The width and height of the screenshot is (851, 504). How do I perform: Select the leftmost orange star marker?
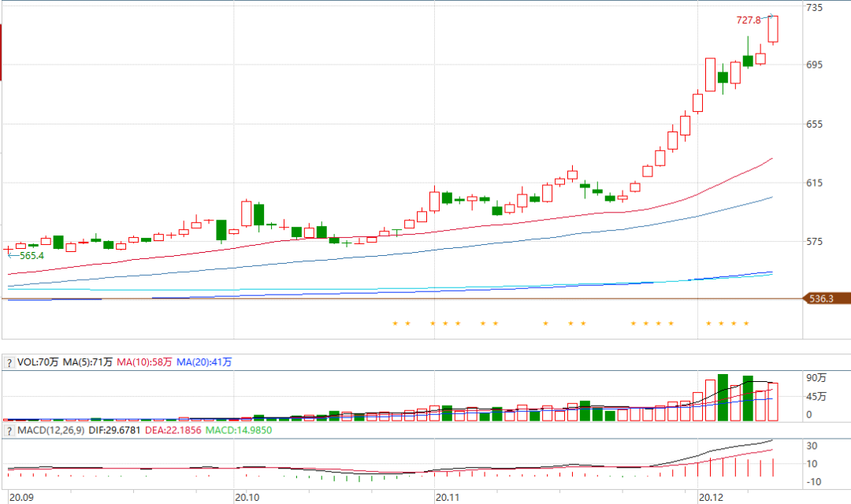(x=395, y=324)
